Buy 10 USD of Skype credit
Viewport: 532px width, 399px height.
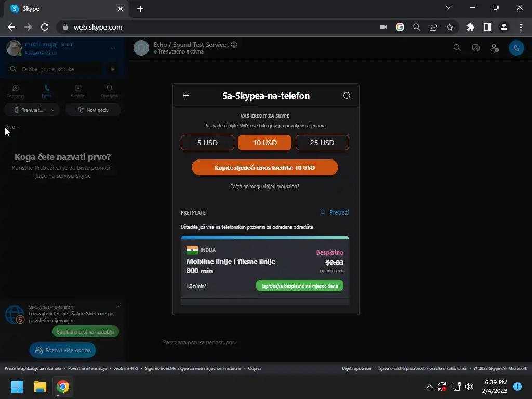[x=264, y=168]
